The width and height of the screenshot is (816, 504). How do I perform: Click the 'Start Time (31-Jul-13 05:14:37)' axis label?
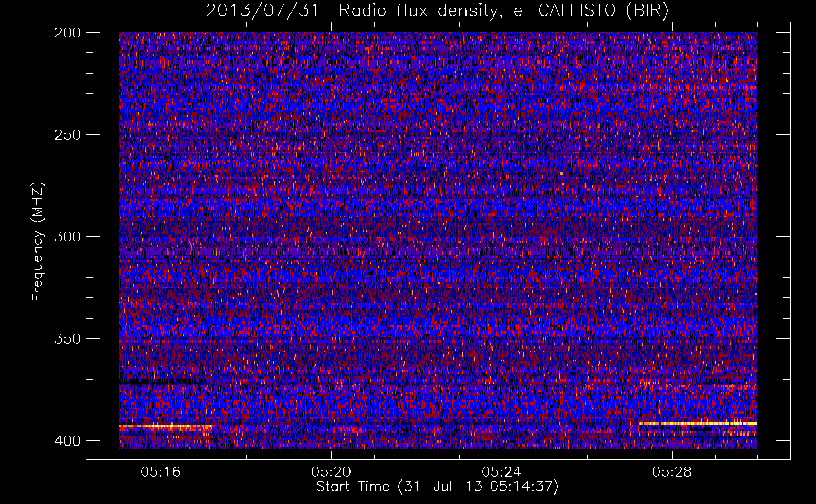tap(437, 487)
